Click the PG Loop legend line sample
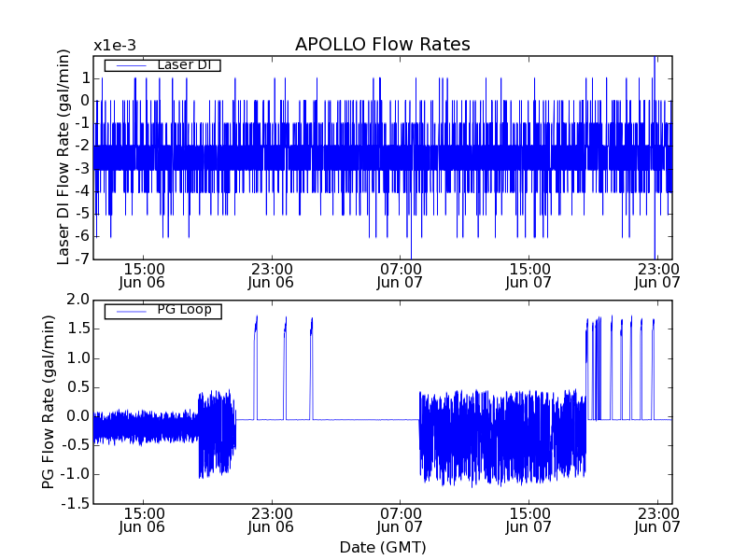747x560 pixels. pyautogui.click(x=131, y=312)
